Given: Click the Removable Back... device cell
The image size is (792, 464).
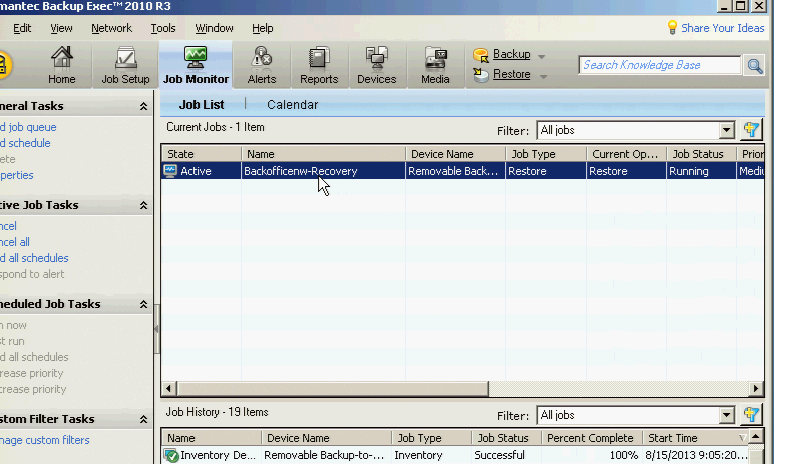Looking at the screenshot, I should (455, 171).
